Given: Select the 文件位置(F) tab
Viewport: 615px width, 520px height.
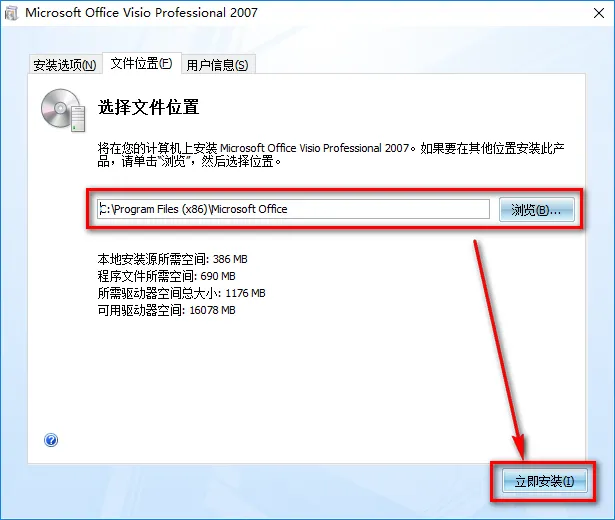Looking at the screenshot, I should pyautogui.click(x=141, y=63).
